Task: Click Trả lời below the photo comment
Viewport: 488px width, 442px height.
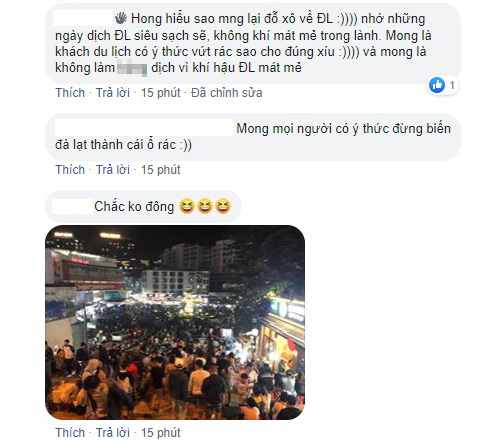Action: pos(113,433)
